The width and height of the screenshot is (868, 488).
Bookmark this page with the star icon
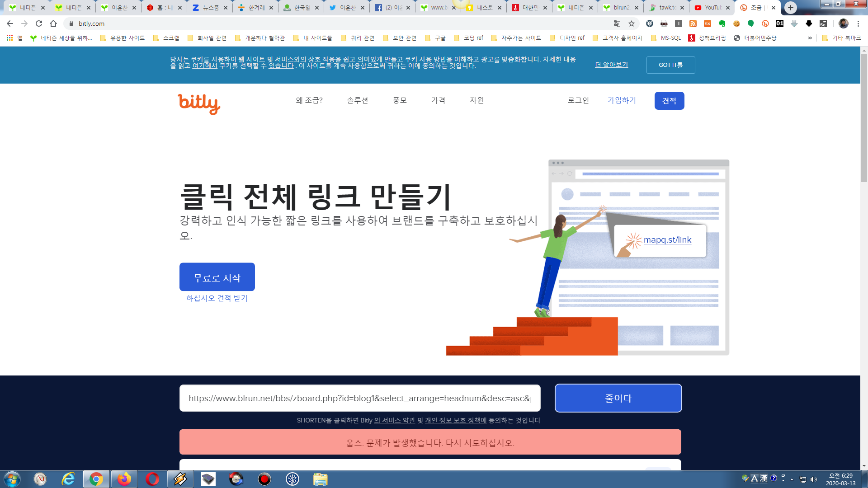pos(632,23)
